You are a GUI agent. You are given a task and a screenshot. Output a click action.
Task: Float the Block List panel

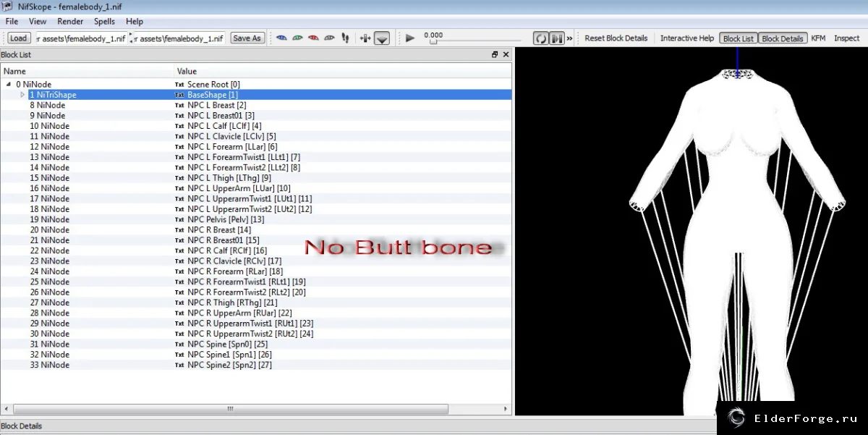[495, 54]
